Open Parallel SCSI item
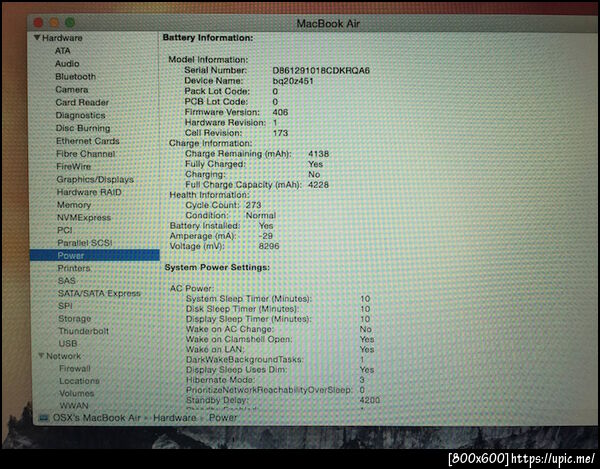 pyautogui.click(x=85, y=243)
